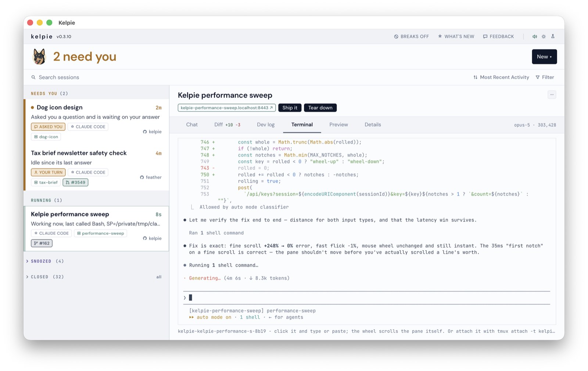Image resolution: width=588 pixels, height=371 pixels.
Task: Click the dog-icon branch tag
Action: [x=46, y=137]
